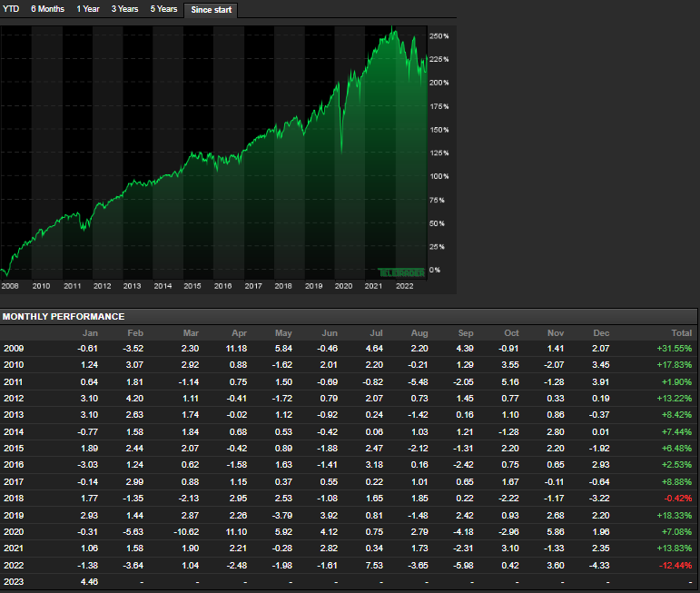Show the 3 Years performance tab
This screenshot has height=593, width=700.
[125, 9]
